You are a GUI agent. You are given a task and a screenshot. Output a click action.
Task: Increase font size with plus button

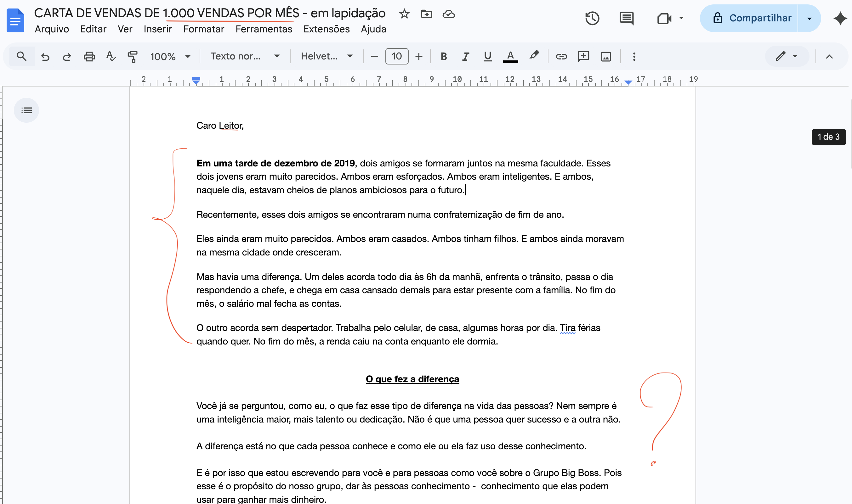pos(419,56)
